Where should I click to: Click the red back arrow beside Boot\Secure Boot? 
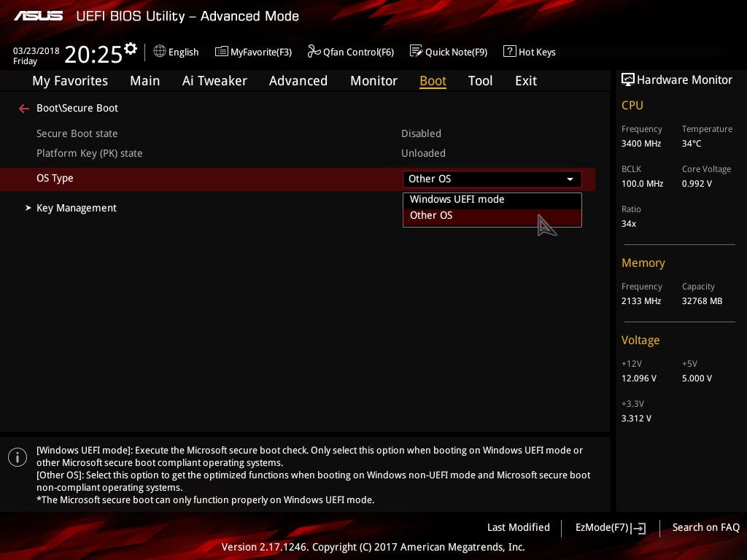point(24,109)
